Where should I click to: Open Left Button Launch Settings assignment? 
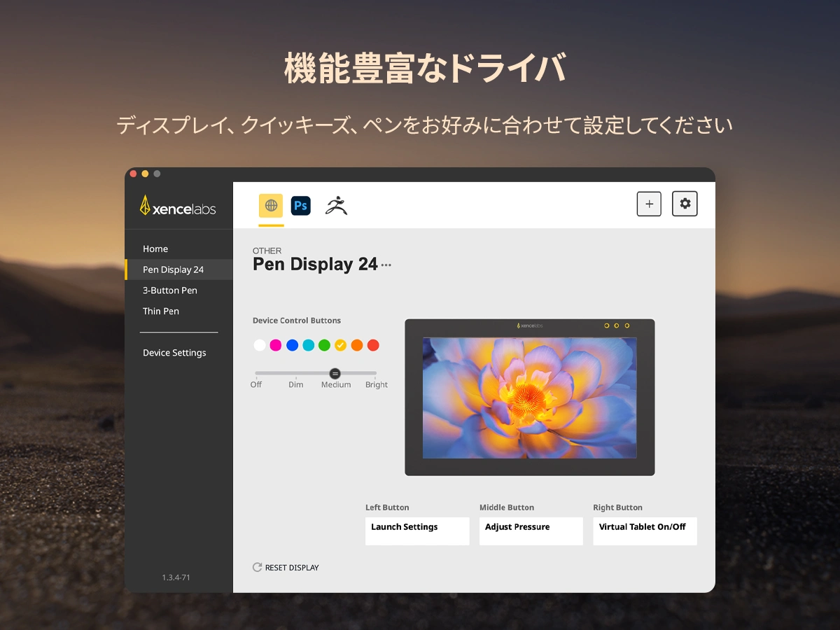click(417, 531)
